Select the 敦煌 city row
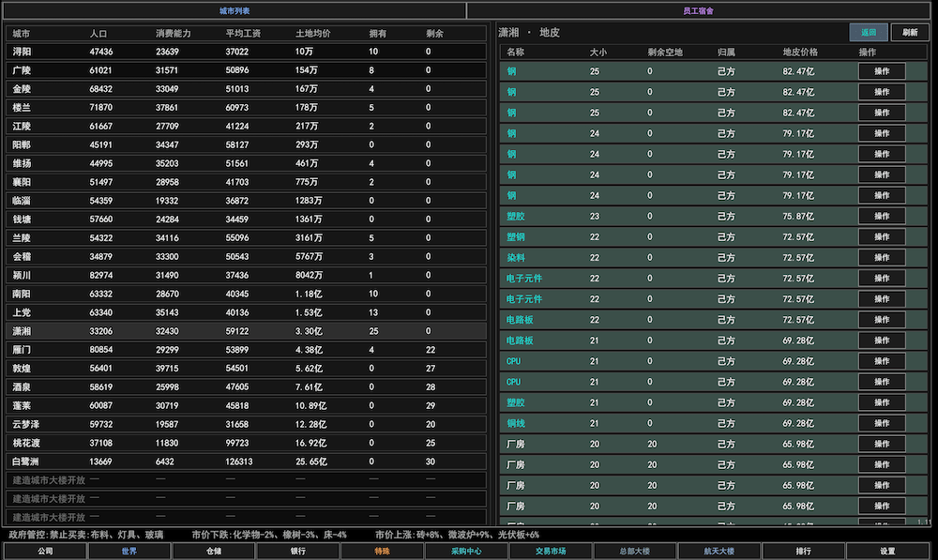The height and width of the screenshot is (560, 938). coord(246,368)
